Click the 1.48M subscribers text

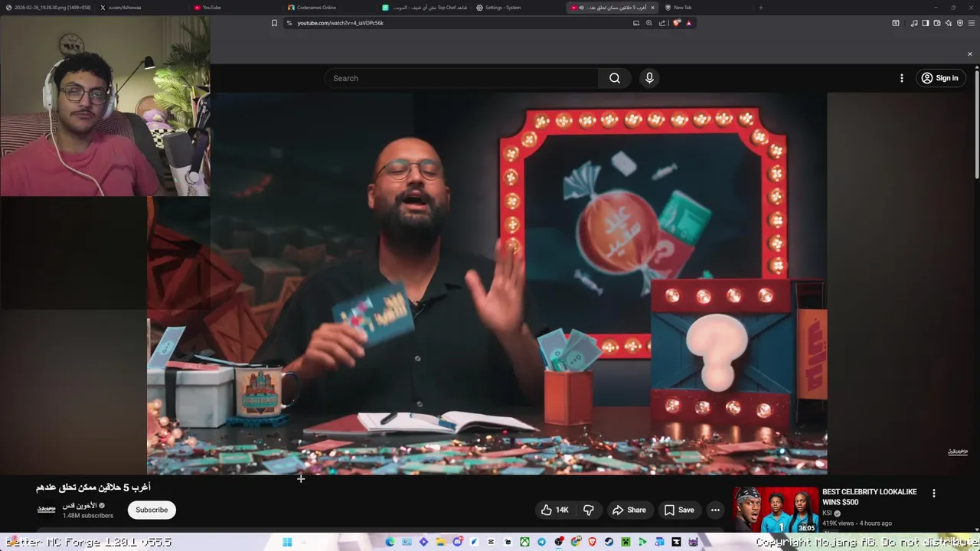[88, 516]
